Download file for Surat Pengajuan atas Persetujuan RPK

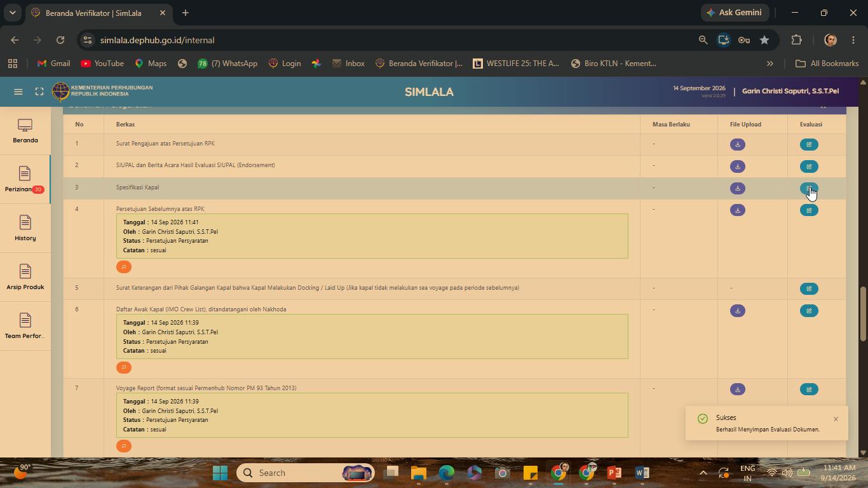tap(737, 145)
